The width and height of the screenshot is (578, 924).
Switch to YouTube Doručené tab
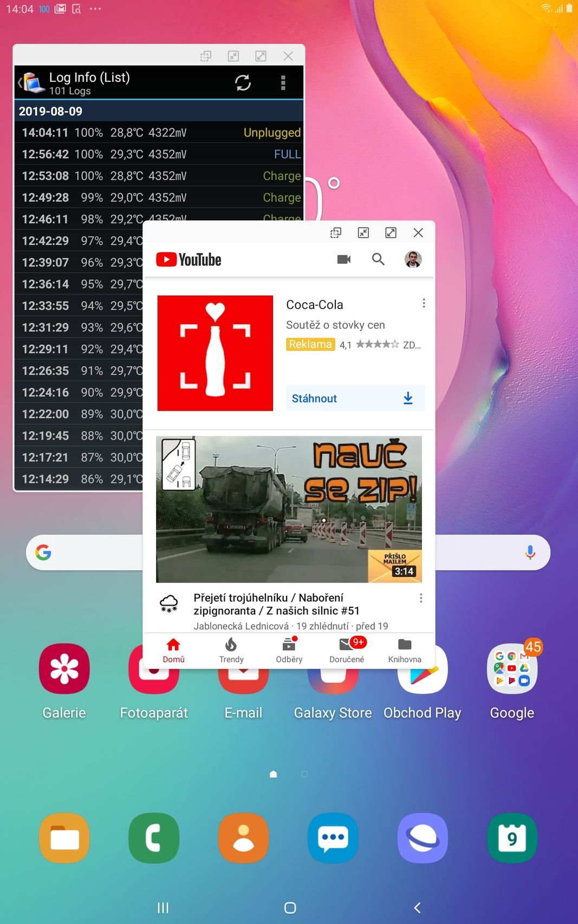pos(347,650)
